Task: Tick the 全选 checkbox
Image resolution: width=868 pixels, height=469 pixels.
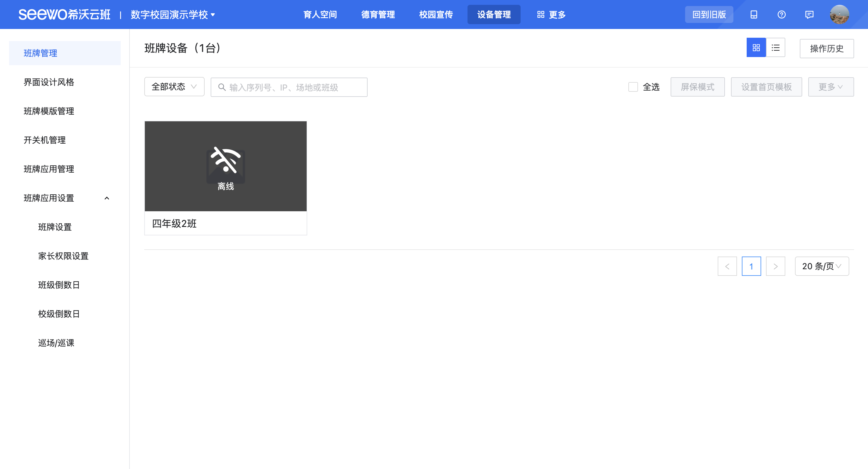Action: 633,87
